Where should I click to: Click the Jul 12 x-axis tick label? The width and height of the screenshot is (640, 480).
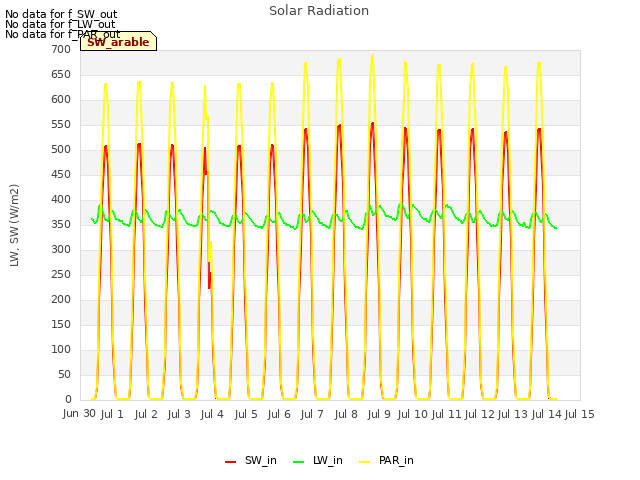tap(479, 414)
